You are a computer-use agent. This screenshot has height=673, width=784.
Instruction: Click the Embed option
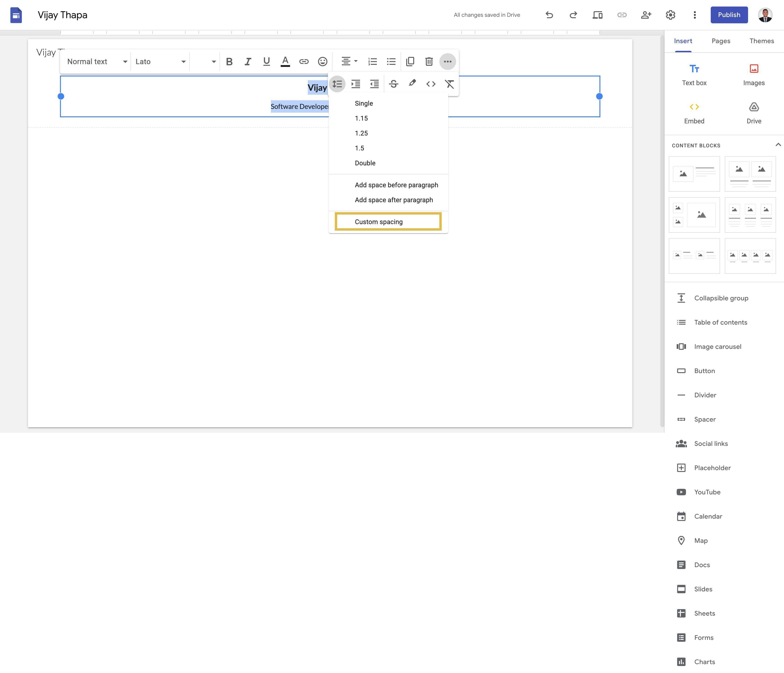tap(694, 113)
